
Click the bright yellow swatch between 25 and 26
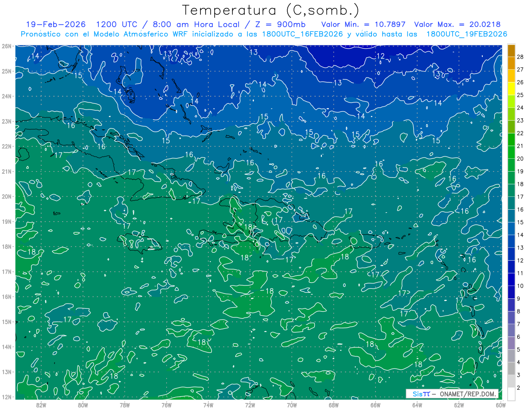tap(511, 89)
